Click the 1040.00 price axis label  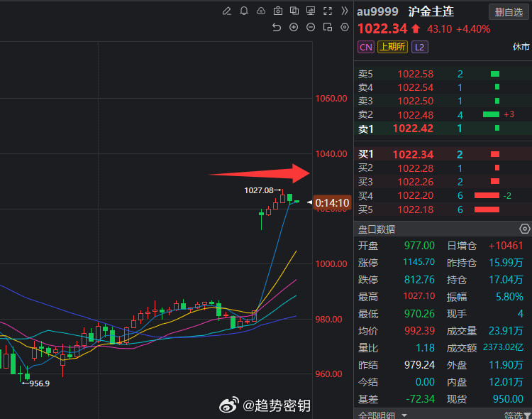(x=331, y=154)
